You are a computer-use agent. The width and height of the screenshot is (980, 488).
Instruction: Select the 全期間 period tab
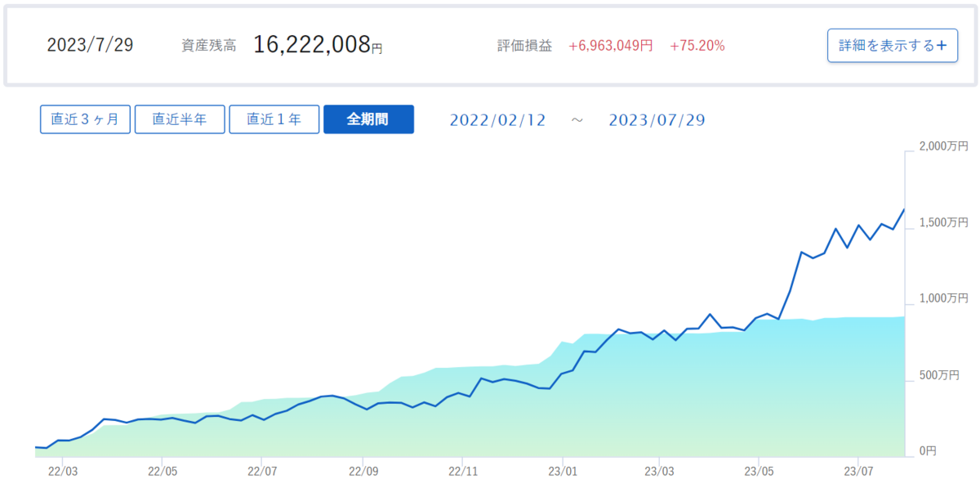(x=368, y=119)
